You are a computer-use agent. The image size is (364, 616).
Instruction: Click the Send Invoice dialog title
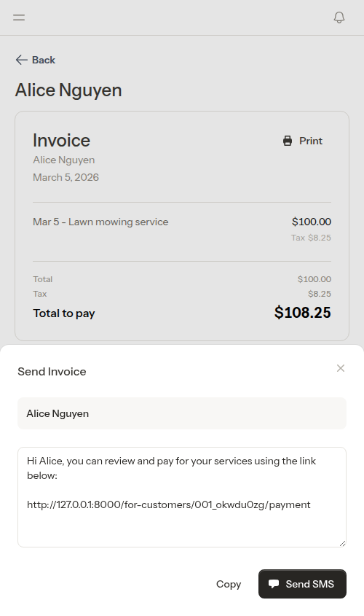tap(52, 371)
